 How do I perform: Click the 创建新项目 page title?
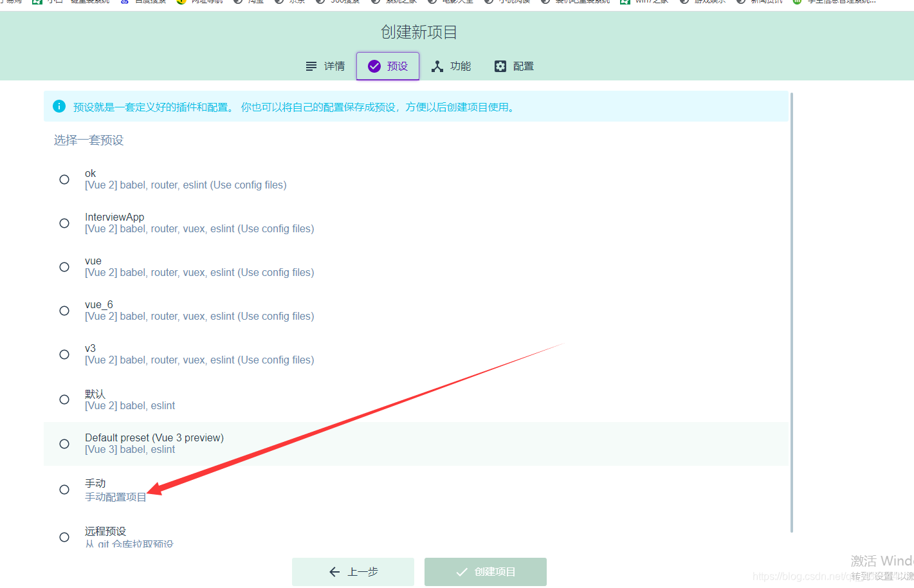click(419, 32)
